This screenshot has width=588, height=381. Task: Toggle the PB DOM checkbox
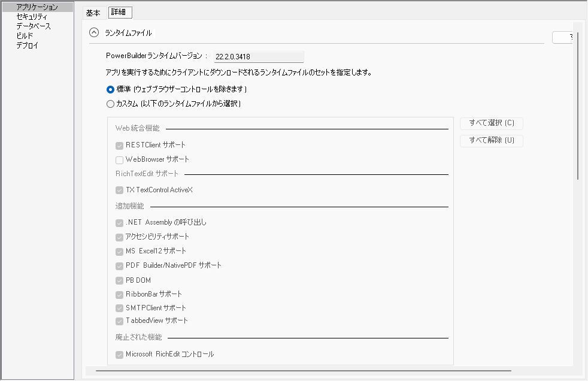click(x=120, y=280)
